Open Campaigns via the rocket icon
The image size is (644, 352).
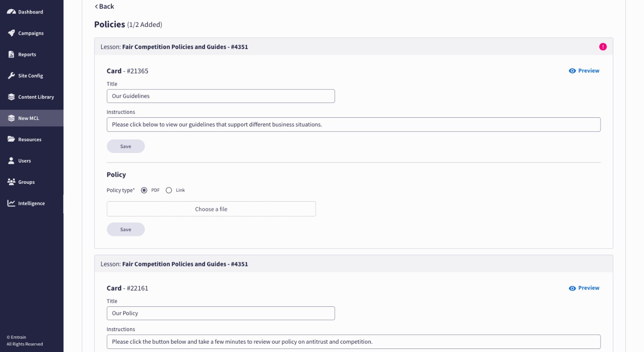pyautogui.click(x=11, y=33)
